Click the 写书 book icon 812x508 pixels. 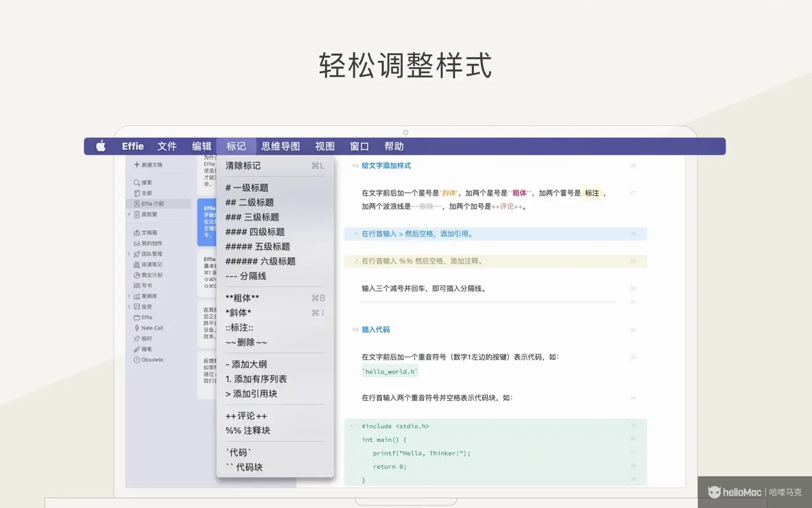tap(136, 286)
